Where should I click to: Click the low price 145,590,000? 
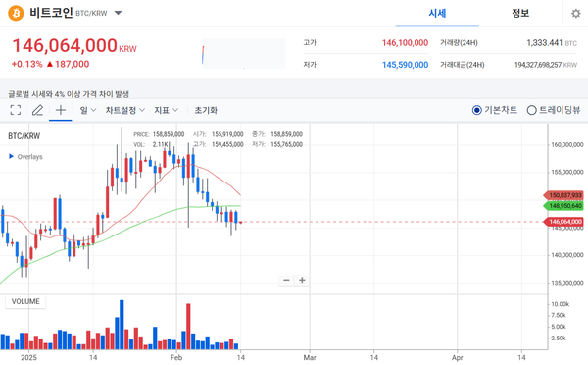(405, 65)
